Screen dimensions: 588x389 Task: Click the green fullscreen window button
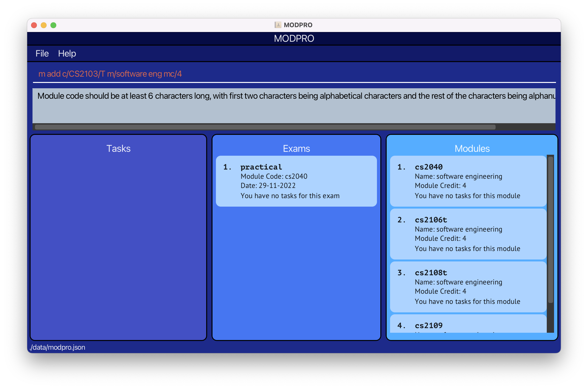[x=53, y=25]
